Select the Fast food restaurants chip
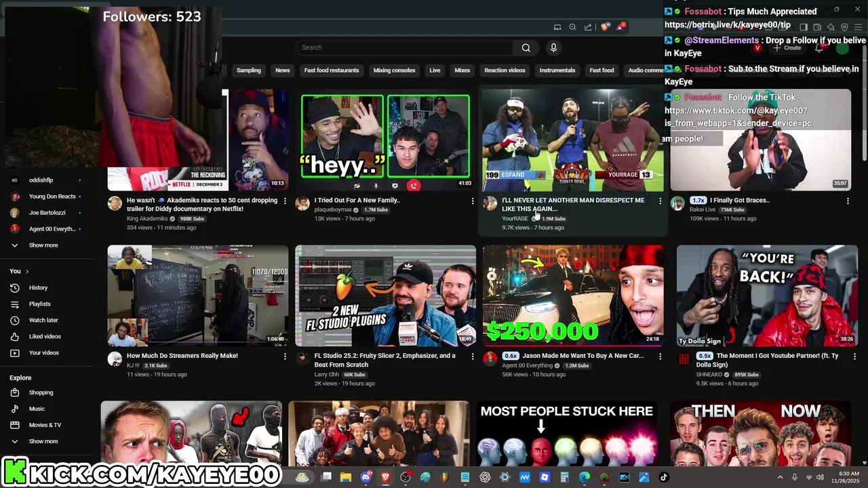 pos(332,70)
